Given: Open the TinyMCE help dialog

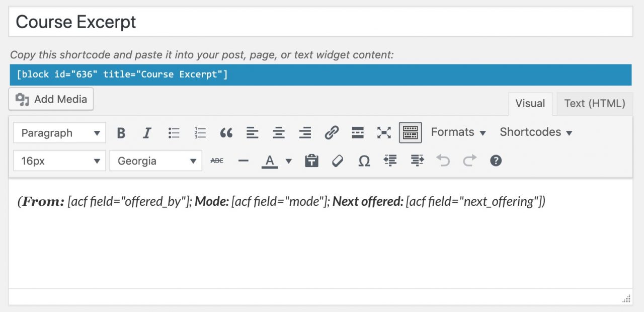Looking at the screenshot, I should [496, 161].
